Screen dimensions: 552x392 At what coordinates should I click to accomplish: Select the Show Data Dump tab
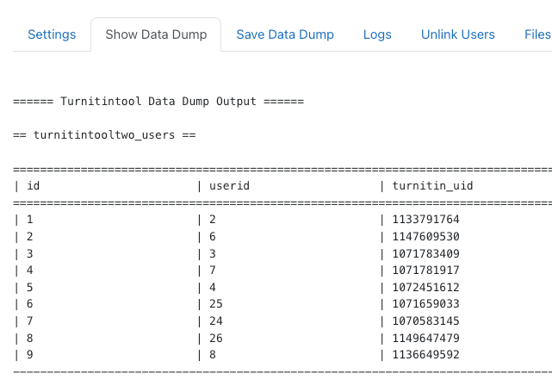tap(156, 34)
